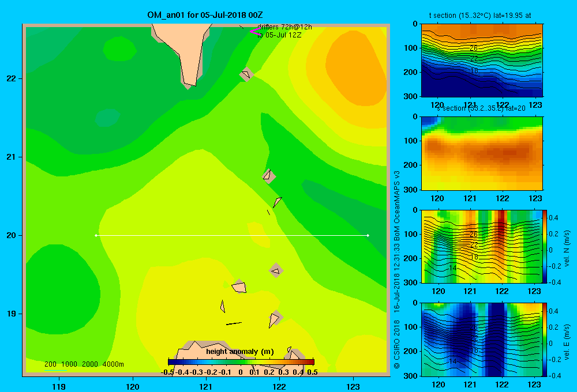
Task: Click the '0.4' tick on vel. N scale
Action: (x=553, y=218)
